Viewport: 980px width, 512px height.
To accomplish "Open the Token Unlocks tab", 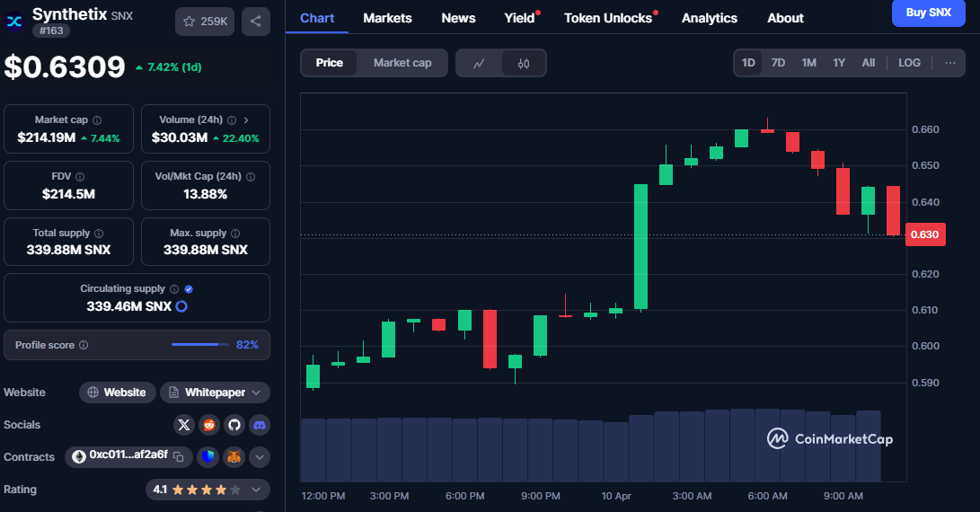I will [608, 18].
